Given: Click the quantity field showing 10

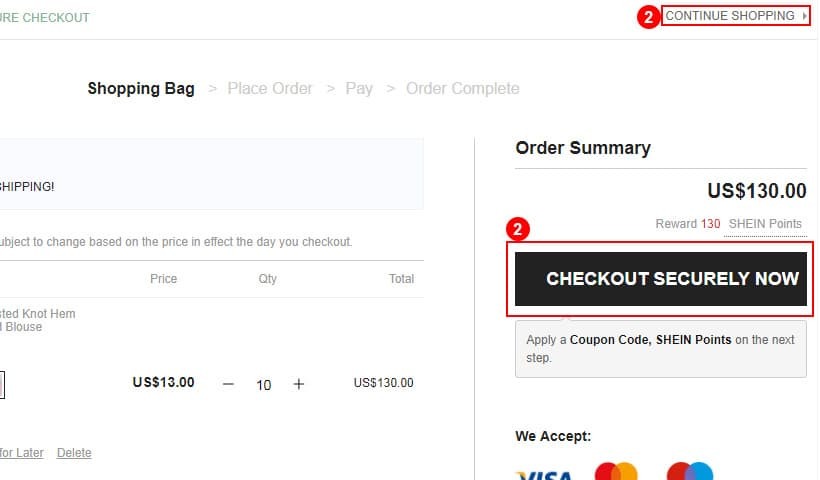Looking at the screenshot, I should (x=264, y=385).
